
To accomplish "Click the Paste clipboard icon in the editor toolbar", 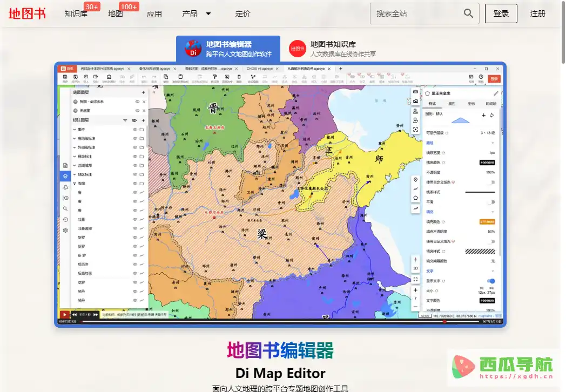I will pyautogui.click(x=180, y=77).
